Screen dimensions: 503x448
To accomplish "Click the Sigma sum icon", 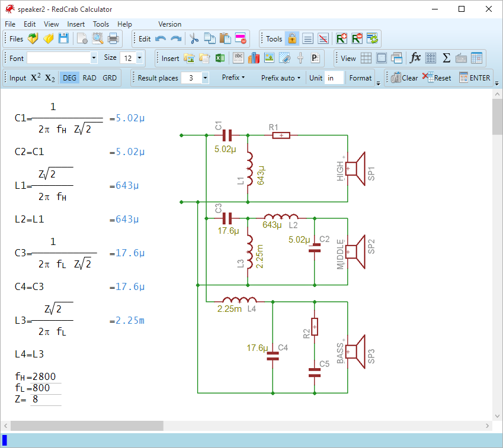I will pos(446,58).
